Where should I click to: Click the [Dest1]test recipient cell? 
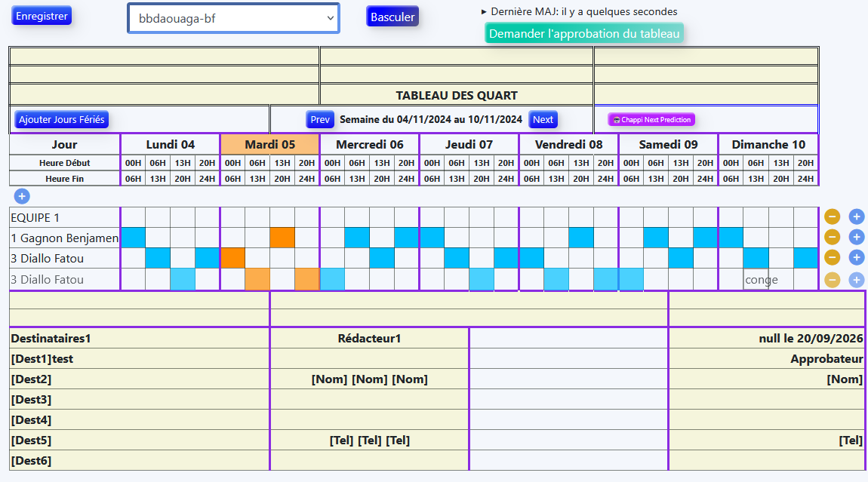coord(140,358)
